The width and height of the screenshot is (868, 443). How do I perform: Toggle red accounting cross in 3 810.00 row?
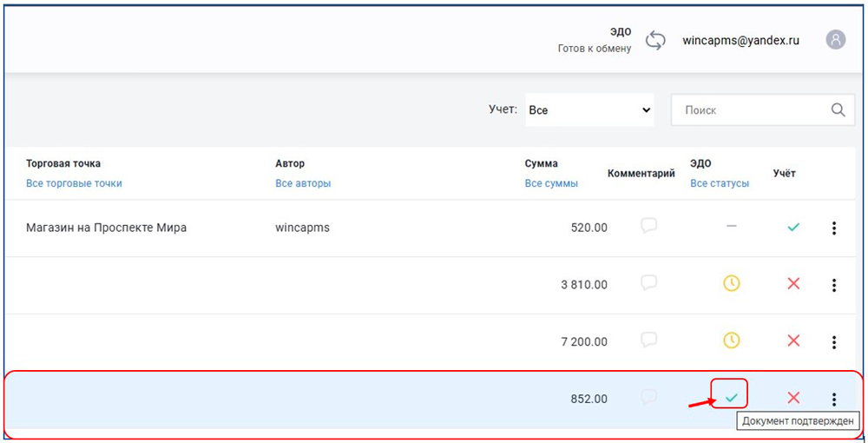(x=792, y=283)
